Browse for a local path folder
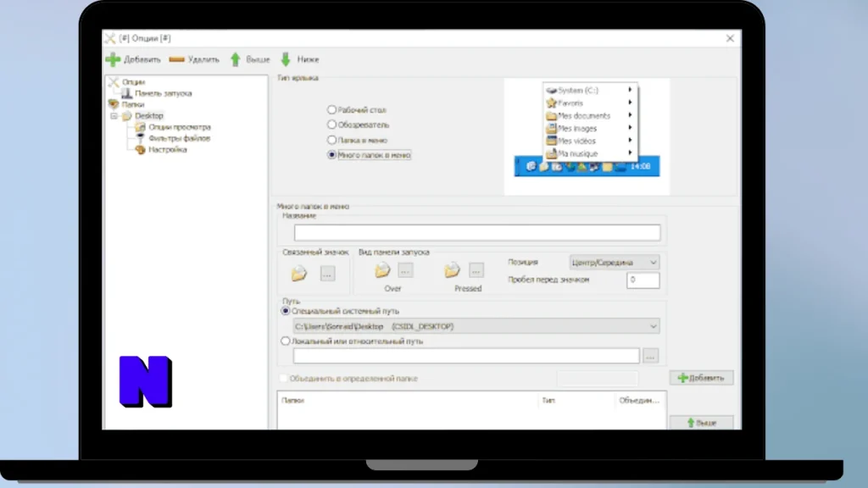 [650, 356]
